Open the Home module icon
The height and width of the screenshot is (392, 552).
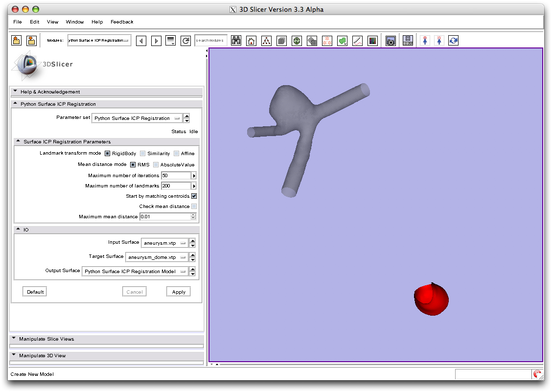tap(251, 41)
